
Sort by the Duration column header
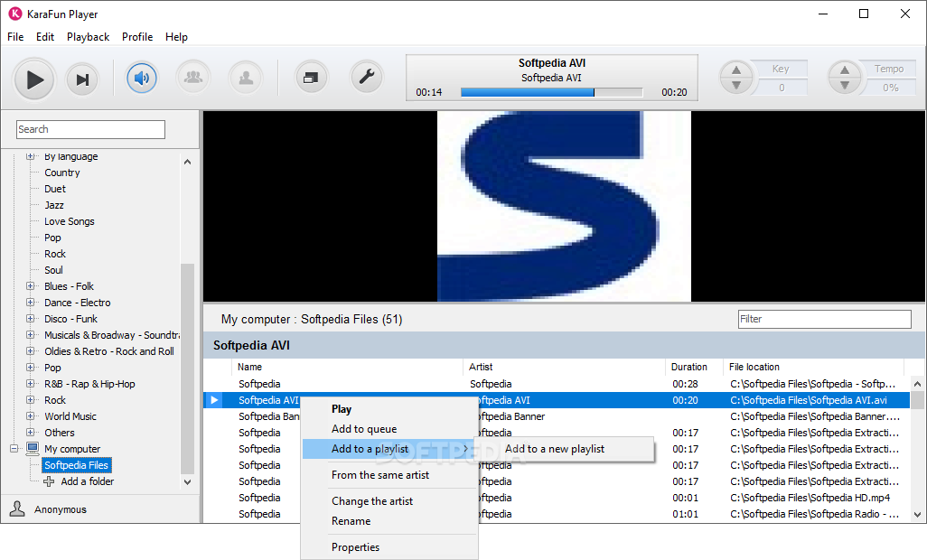click(x=694, y=367)
